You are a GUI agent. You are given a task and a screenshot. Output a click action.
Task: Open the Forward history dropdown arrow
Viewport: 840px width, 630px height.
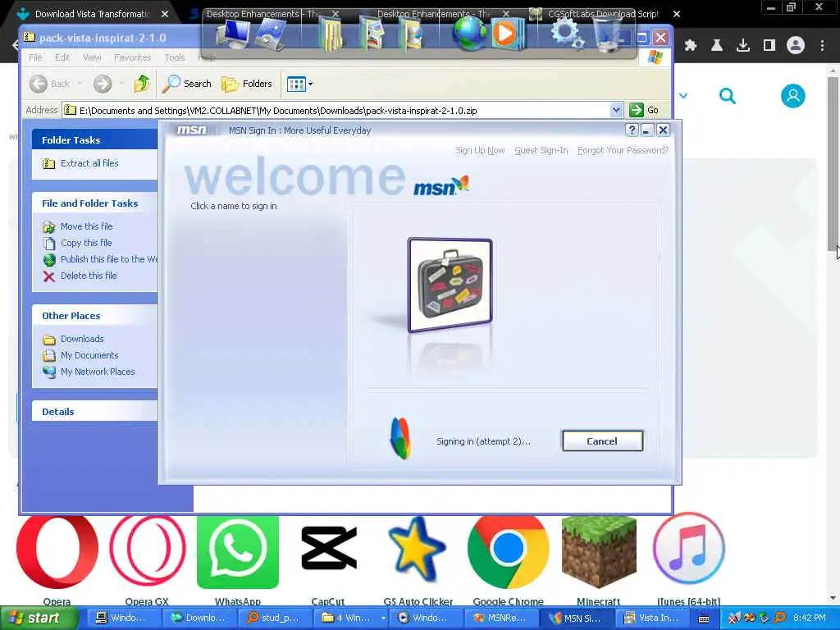coord(121,84)
